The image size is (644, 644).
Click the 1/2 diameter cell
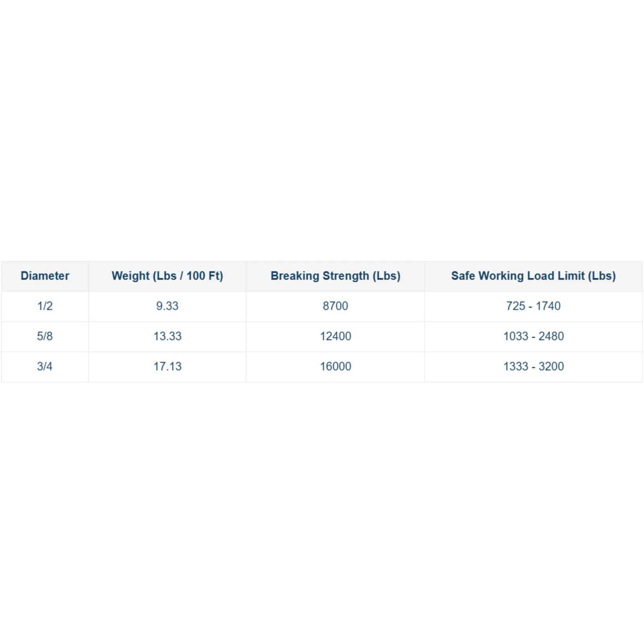[x=45, y=306]
